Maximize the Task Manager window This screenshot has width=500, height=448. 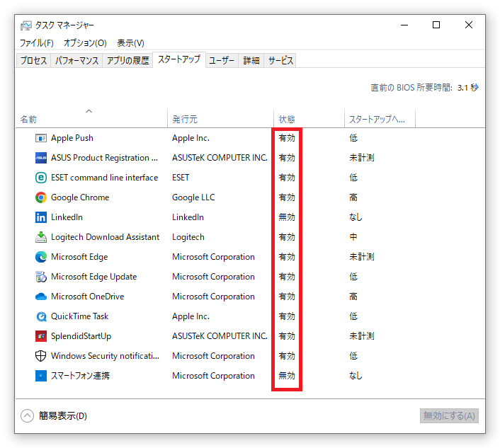tap(436, 25)
